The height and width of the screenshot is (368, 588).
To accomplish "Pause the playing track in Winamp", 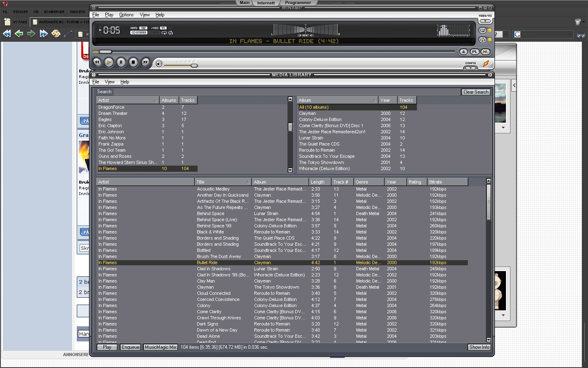I will 121,62.
